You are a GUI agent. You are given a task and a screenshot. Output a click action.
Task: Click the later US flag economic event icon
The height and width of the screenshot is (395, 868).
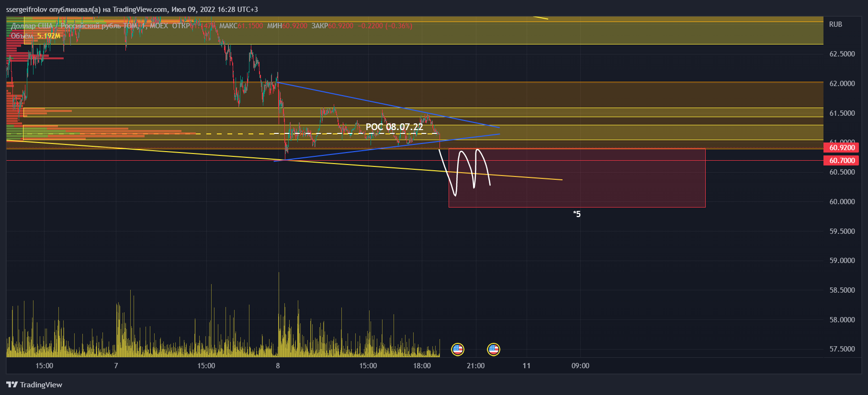[493, 350]
